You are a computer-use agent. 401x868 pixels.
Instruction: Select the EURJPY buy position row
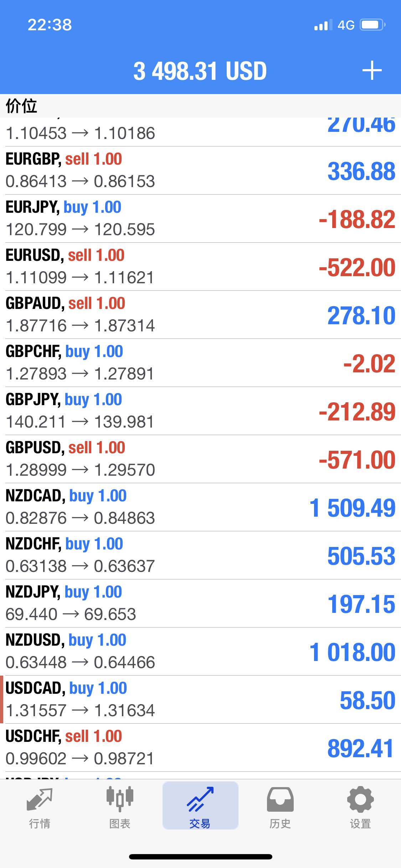coord(200,218)
